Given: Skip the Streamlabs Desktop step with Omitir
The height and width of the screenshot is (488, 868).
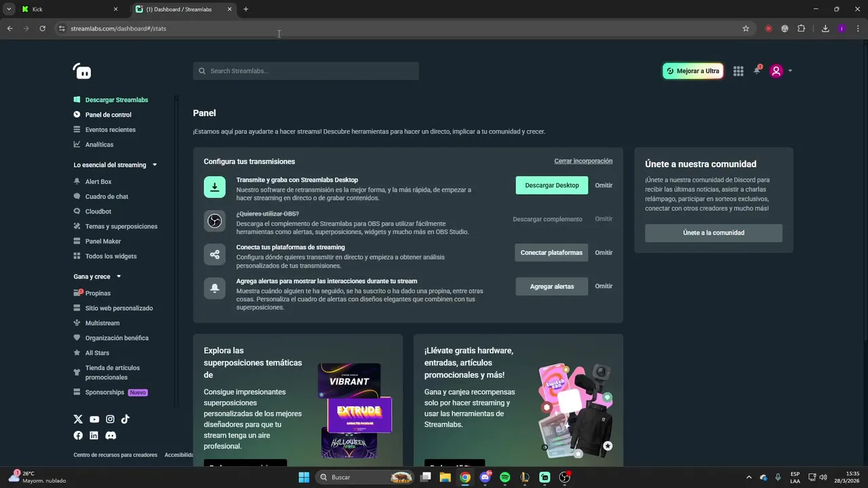Looking at the screenshot, I should (604, 186).
